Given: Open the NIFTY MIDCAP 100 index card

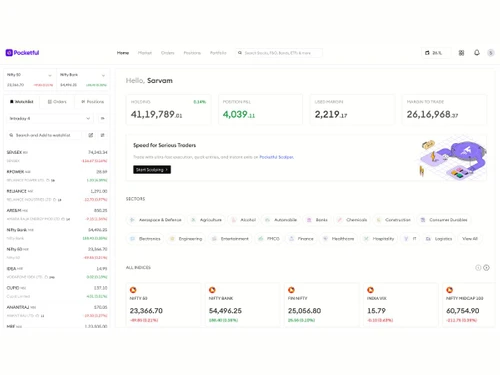Looking at the screenshot, I should coord(469,305).
